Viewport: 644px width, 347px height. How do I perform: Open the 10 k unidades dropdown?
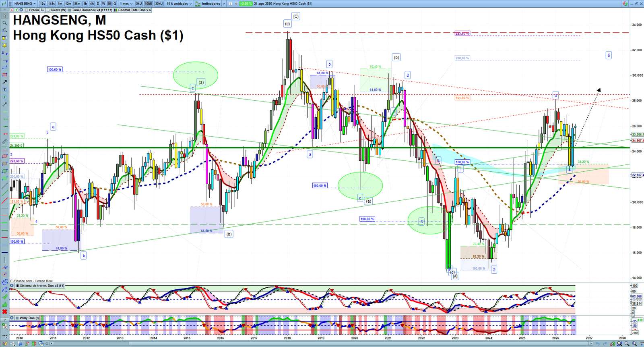click(179, 4)
